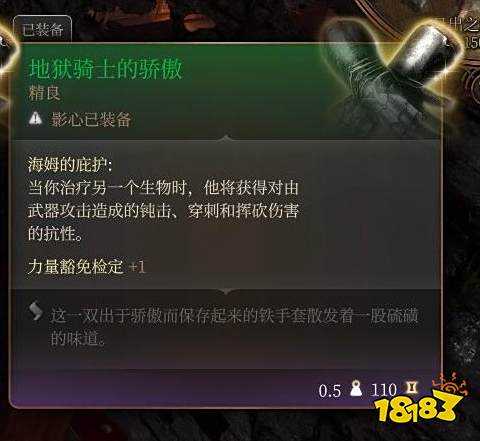Click the lower divider arrow above lore text
This screenshot has width=480, height=441.
click(x=226, y=291)
